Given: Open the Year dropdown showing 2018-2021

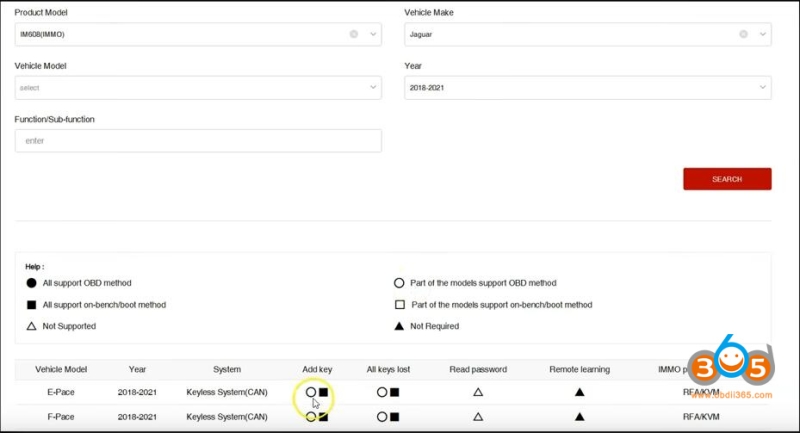Looking at the screenshot, I should click(x=588, y=88).
